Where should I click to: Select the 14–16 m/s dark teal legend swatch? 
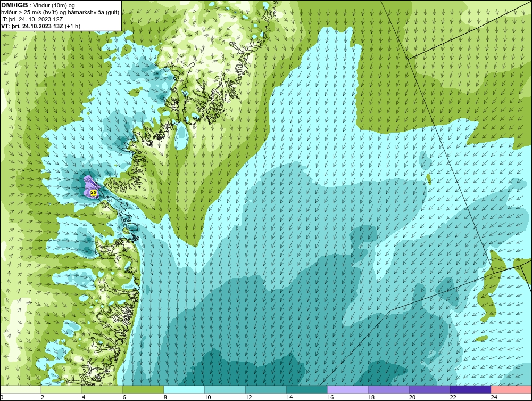307,389
